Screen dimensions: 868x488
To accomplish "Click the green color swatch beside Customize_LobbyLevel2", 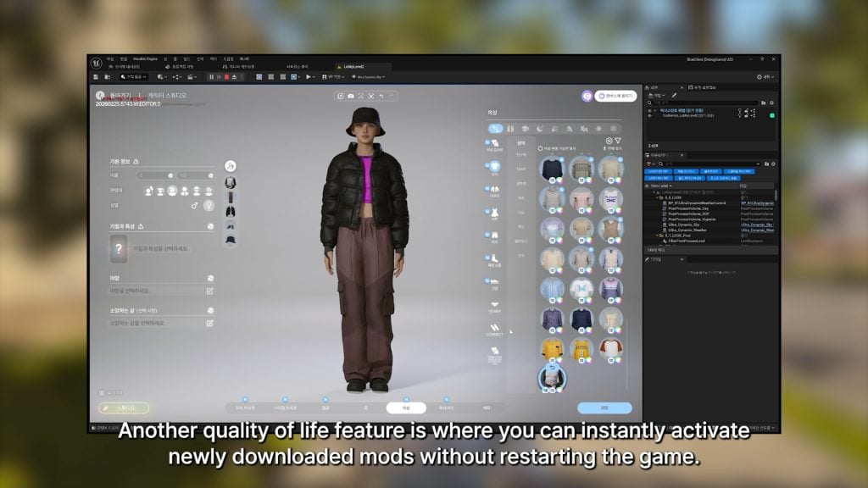I will 771,115.
